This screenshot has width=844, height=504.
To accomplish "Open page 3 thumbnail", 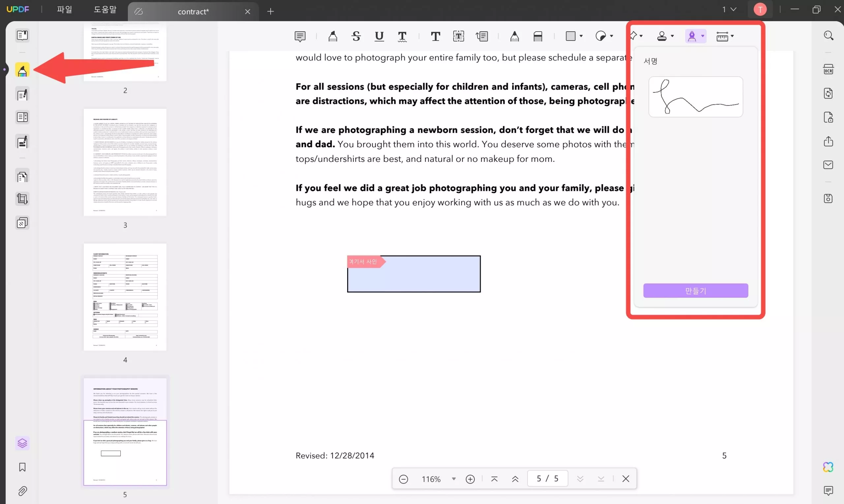I will pos(125,162).
